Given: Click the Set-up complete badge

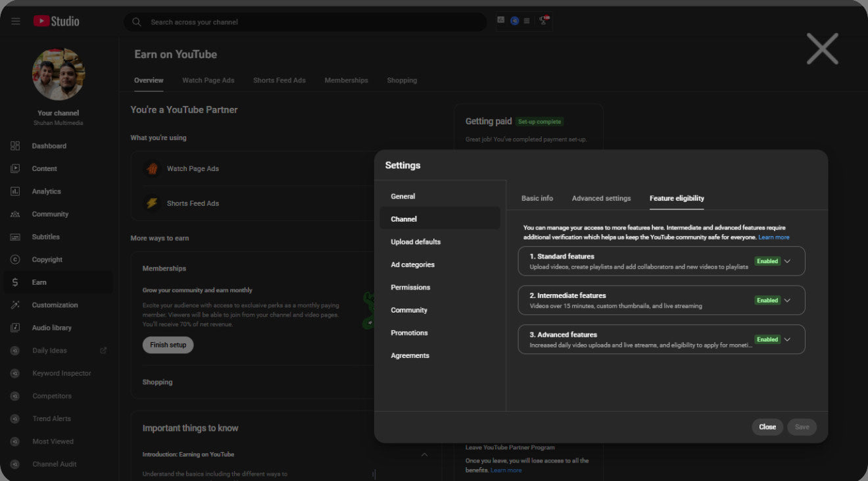Looking at the screenshot, I should pos(539,122).
